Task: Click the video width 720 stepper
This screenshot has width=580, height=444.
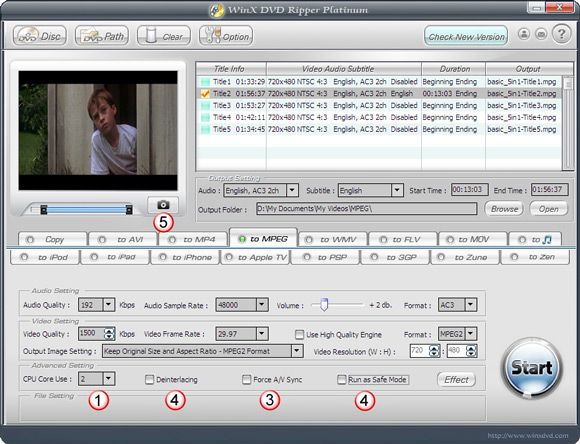Action: coord(434,351)
